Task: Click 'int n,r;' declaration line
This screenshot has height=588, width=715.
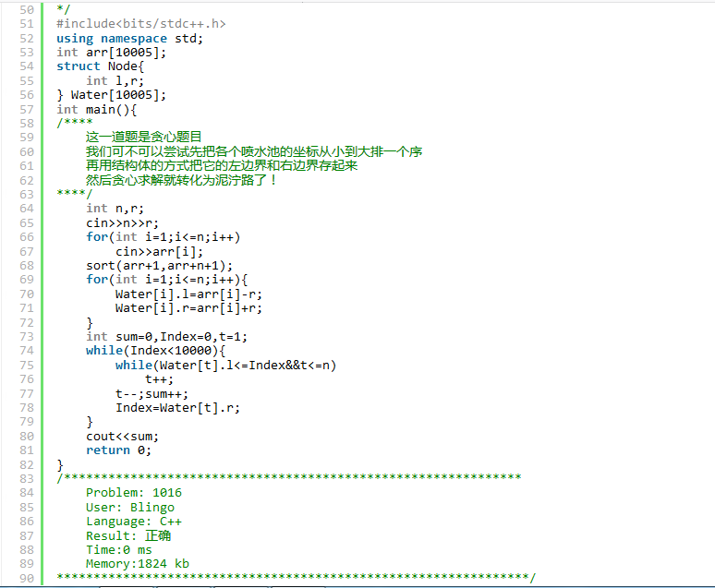Action: point(115,209)
